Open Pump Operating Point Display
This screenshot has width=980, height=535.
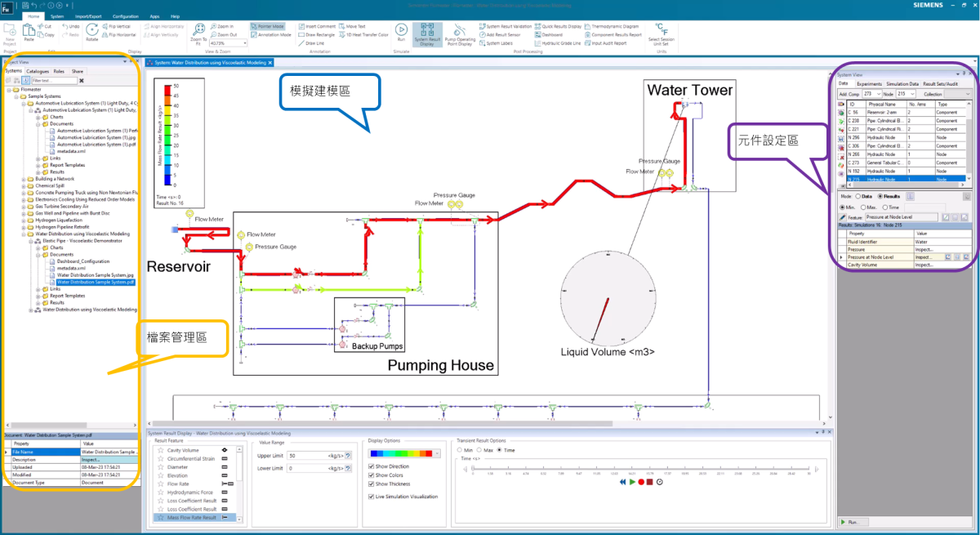pyautogui.click(x=460, y=35)
